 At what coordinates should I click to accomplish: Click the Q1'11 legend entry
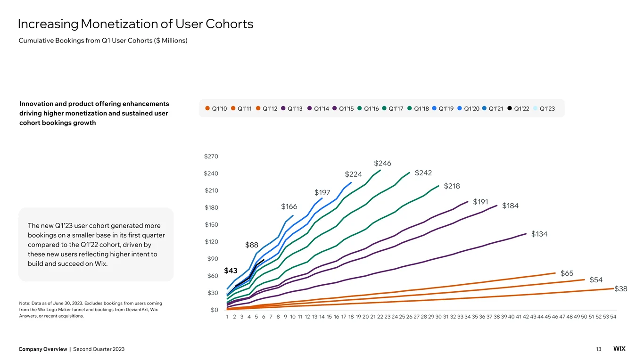tap(241, 109)
